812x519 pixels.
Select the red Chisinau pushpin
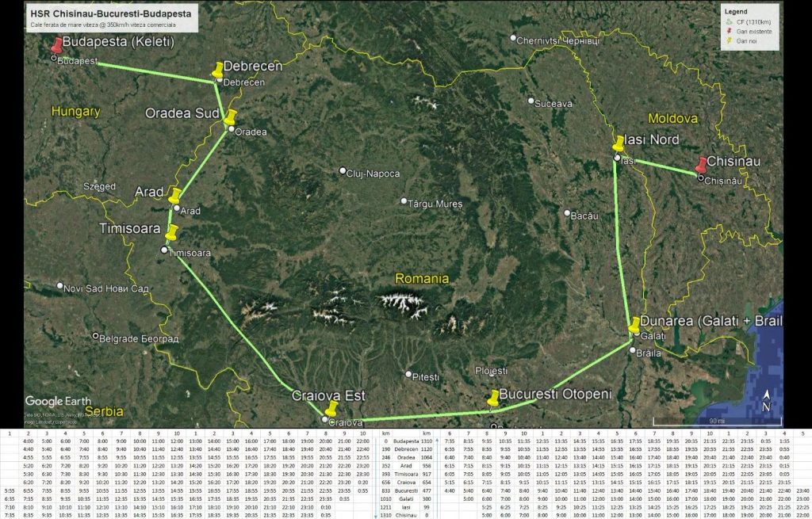701,165
